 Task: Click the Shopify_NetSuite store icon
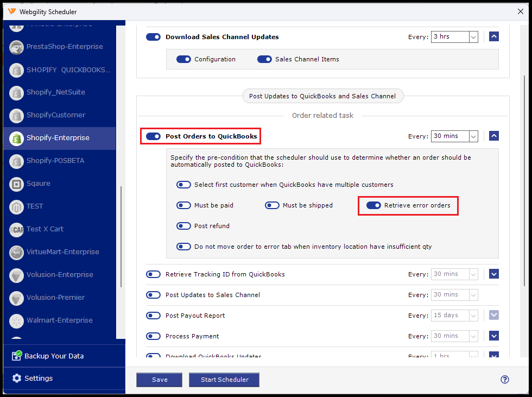pos(16,93)
